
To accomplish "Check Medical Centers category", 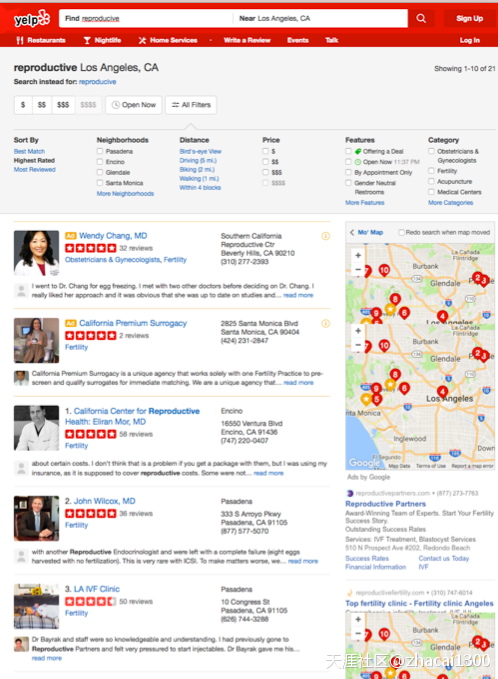I will (431, 192).
